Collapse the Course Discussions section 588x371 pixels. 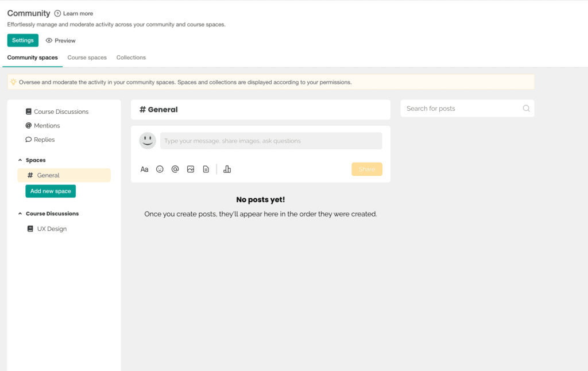pos(20,214)
